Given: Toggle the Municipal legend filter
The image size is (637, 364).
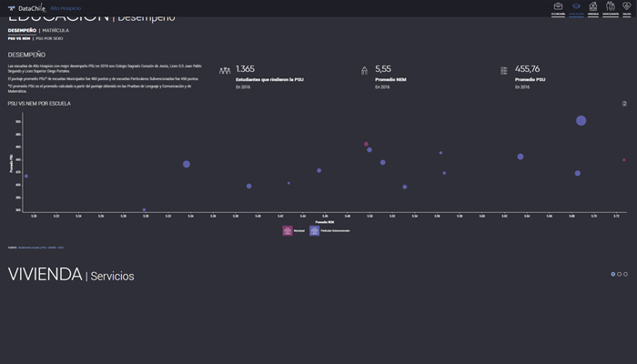Looking at the screenshot, I should click(x=288, y=231).
